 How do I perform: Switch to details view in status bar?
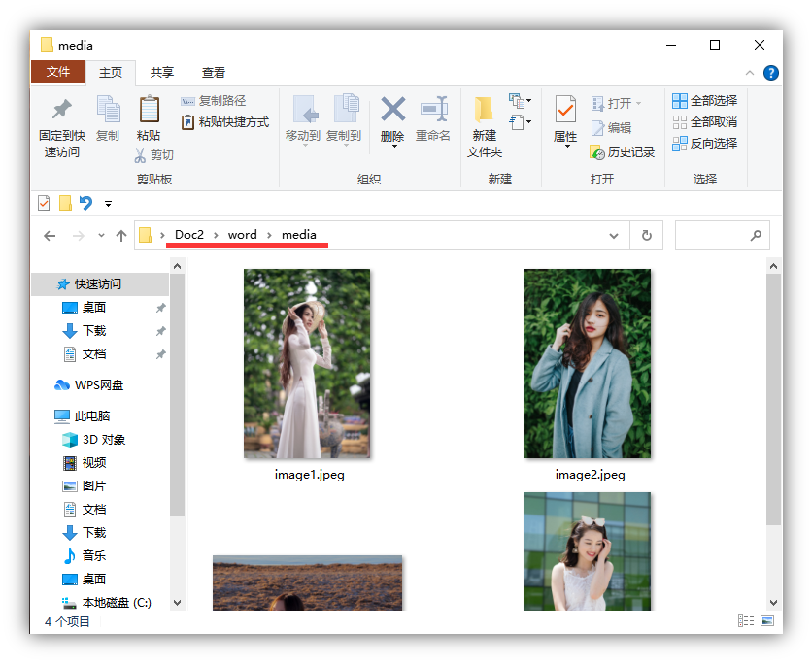[x=746, y=621]
